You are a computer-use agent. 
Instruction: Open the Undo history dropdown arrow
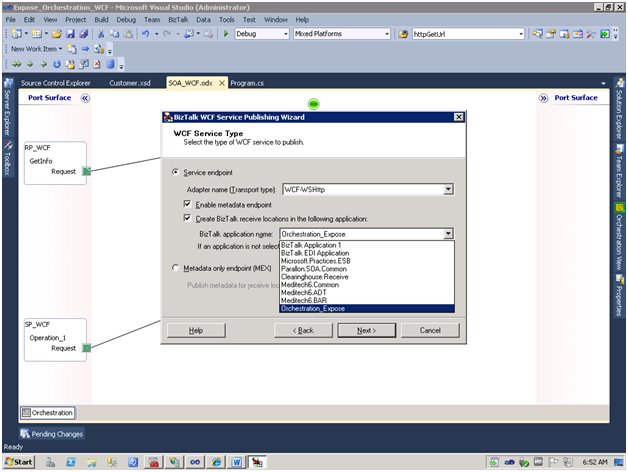point(156,34)
